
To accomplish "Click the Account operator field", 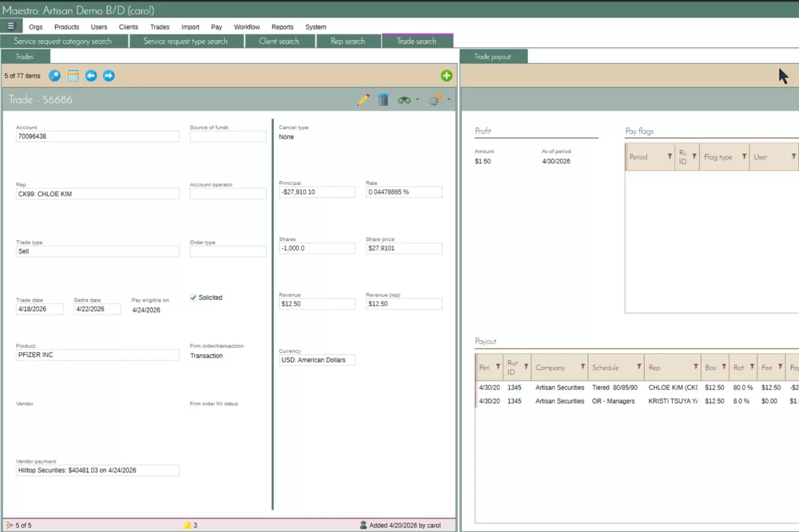I will 228,194.
